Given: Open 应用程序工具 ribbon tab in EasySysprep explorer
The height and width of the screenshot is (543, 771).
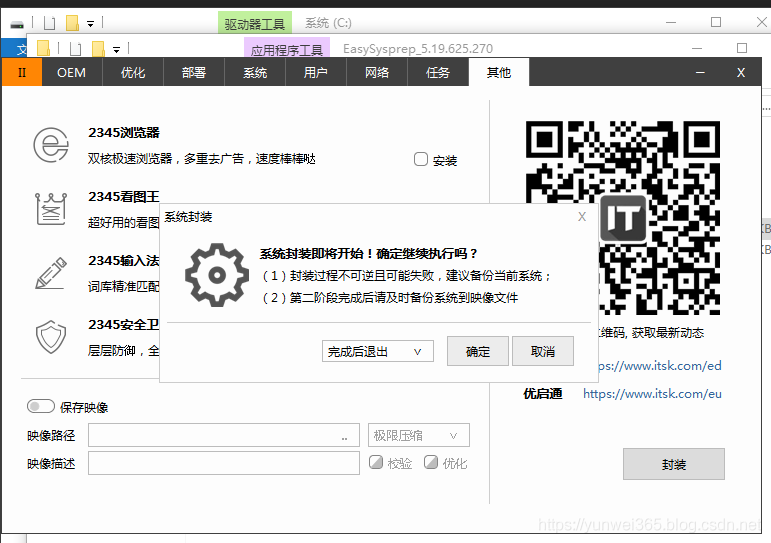Looking at the screenshot, I should (287, 49).
